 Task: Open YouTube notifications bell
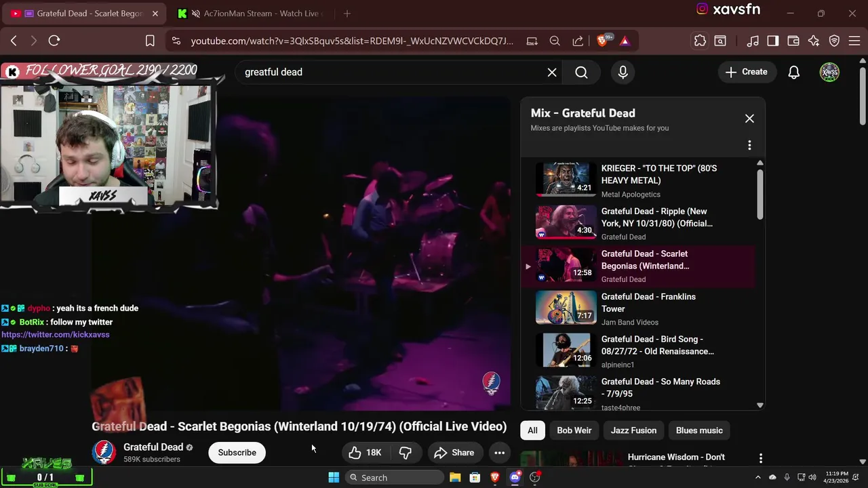(x=794, y=72)
